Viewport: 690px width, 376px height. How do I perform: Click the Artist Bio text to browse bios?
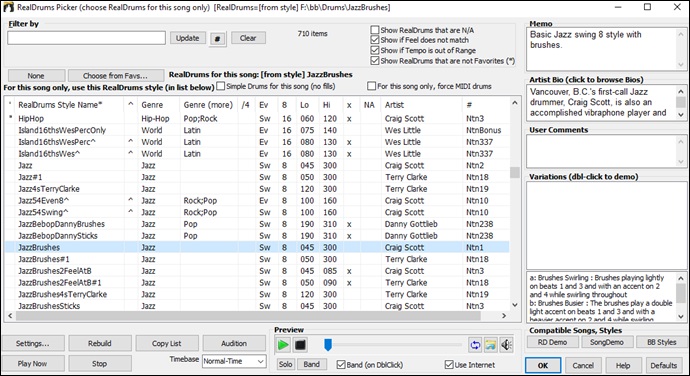pos(602,103)
